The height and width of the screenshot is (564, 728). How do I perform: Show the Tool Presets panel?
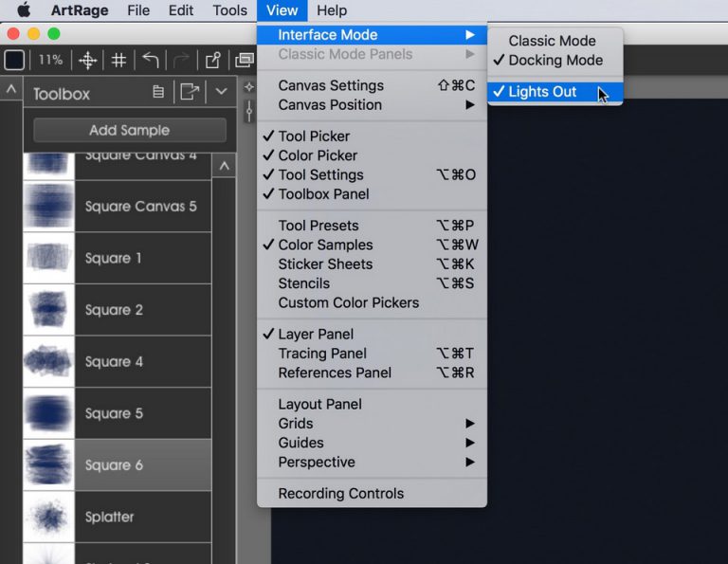(372, 226)
